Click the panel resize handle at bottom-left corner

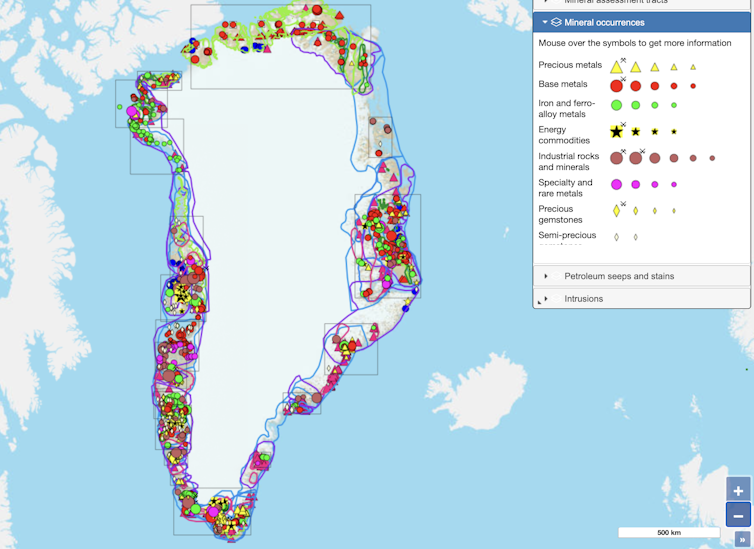[x=538, y=302]
